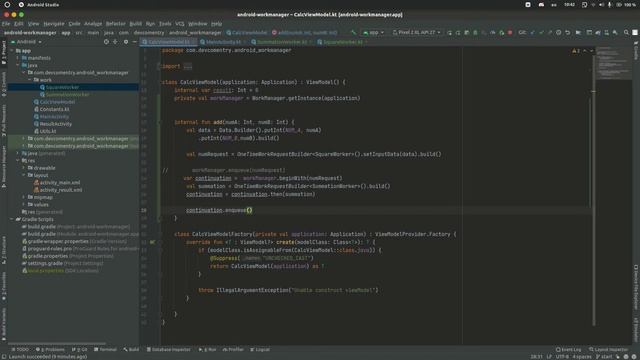Collapse the app module tree node
640x360 pixels.
(x=12, y=51)
